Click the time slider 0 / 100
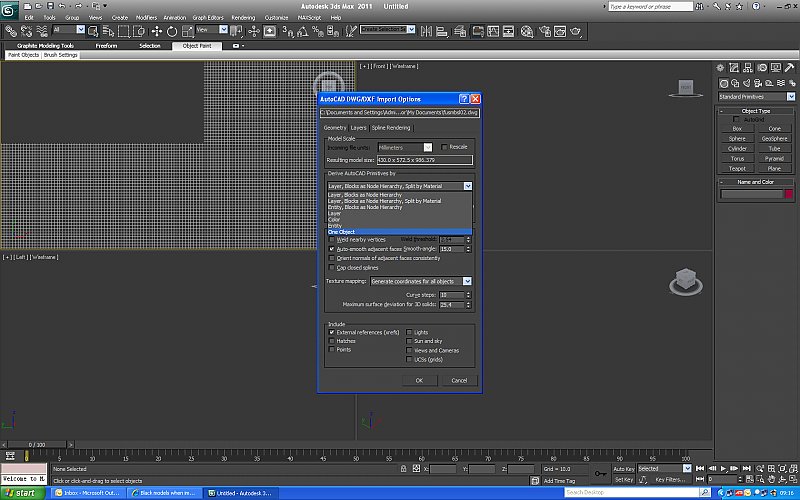Screen dimensions: 800x500 click(37, 445)
